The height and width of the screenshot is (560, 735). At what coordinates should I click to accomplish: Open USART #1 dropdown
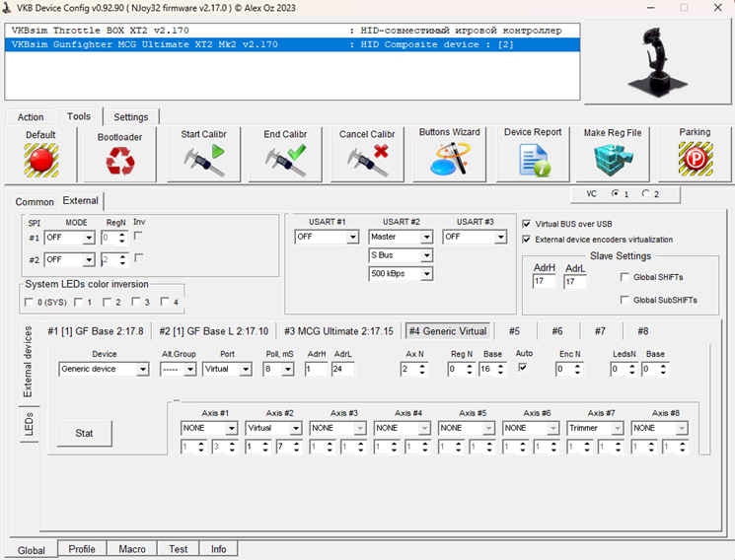[353, 238]
